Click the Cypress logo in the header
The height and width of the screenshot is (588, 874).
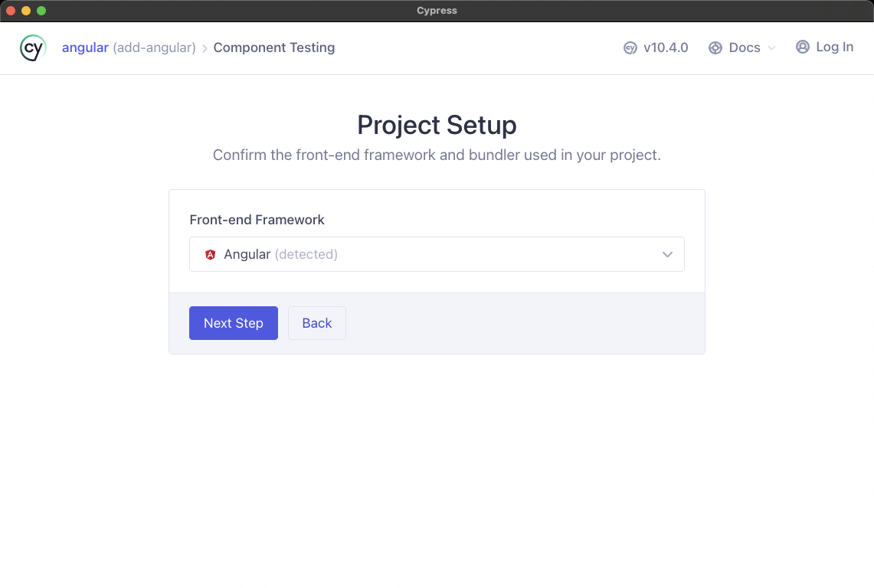[33, 47]
